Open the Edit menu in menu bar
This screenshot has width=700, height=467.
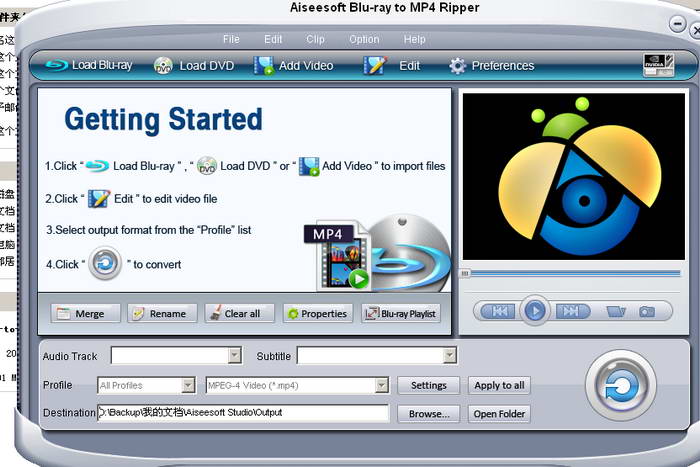click(x=273, y=39)
